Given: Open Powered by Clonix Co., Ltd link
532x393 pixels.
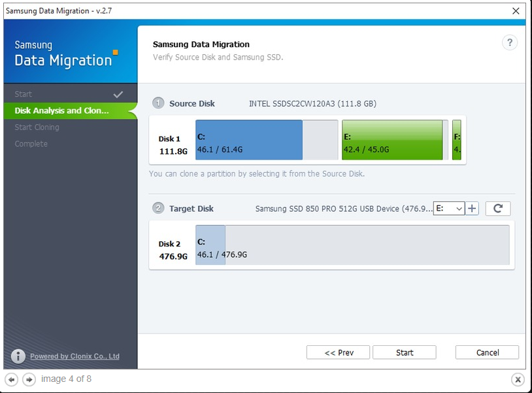Looking at the screenshot, I should coord(75,356).
